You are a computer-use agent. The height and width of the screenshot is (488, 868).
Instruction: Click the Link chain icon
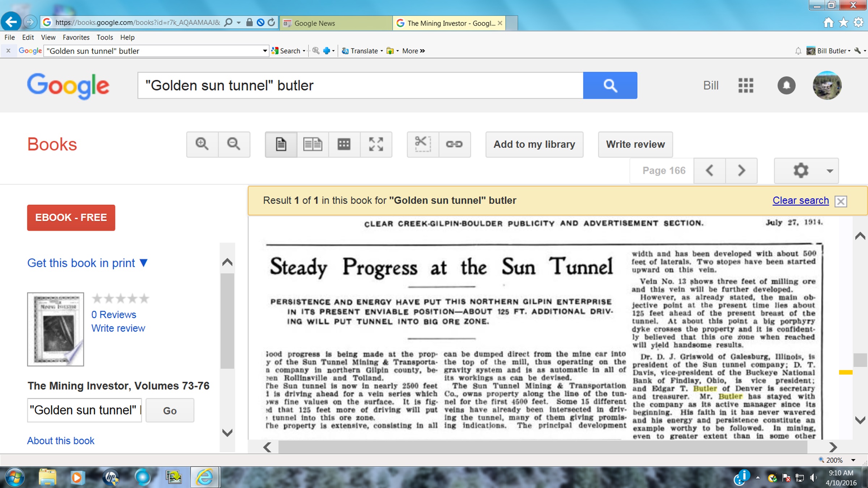[x=455, y=144]
